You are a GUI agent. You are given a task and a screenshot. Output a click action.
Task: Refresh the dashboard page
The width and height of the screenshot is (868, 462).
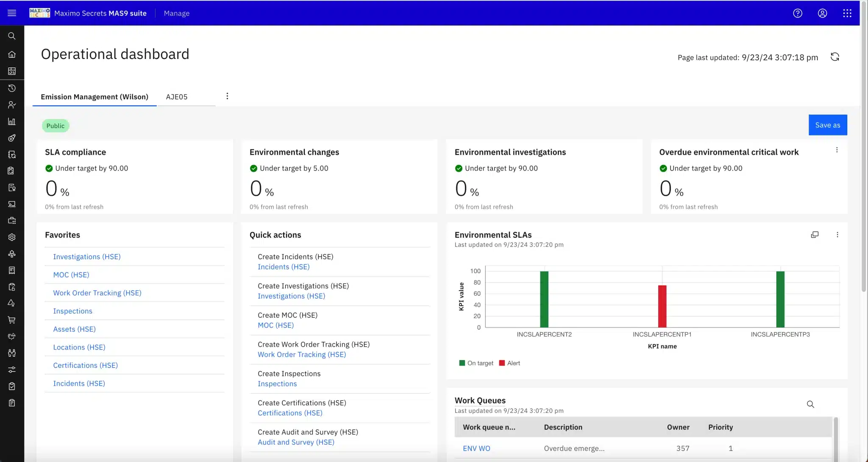[x=835, y=57]
